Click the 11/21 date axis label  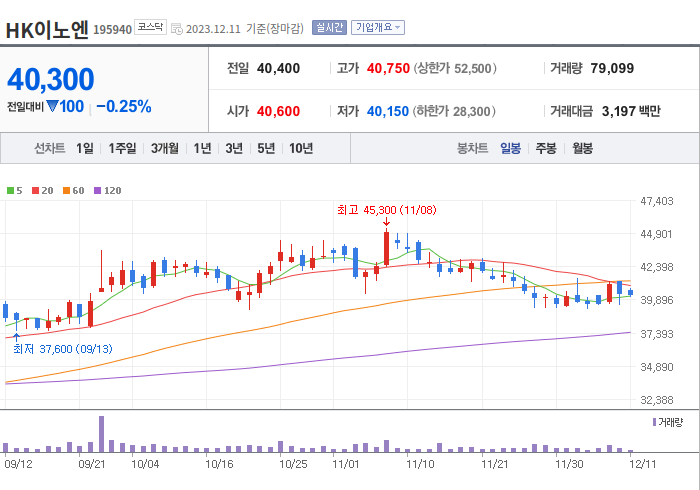coord(495,464)
